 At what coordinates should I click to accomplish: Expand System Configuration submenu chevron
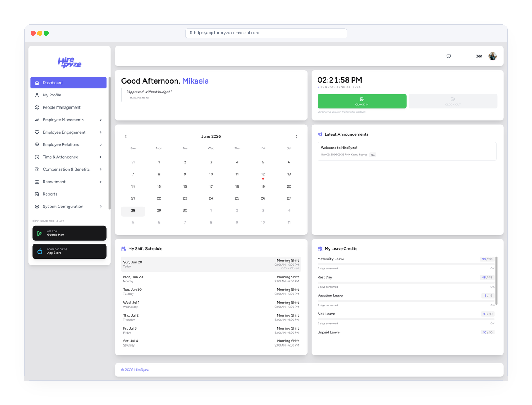(x=100, y=207)
